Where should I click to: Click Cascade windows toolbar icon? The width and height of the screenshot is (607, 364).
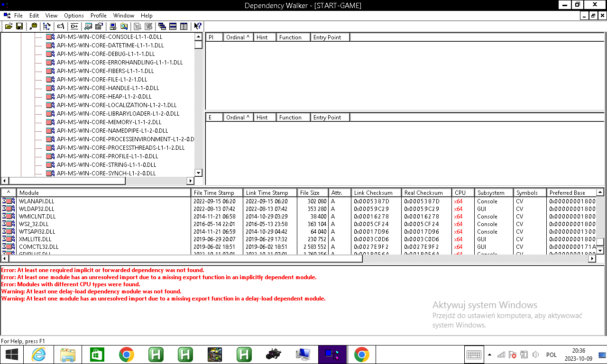point(162,26)
